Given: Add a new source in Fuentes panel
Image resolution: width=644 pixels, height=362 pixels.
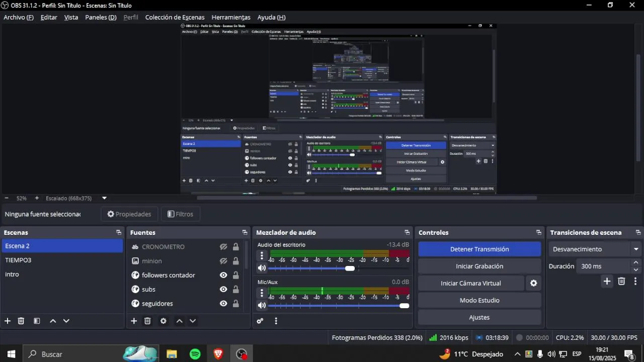Looking at the screenshot, I should pos(134,321).
